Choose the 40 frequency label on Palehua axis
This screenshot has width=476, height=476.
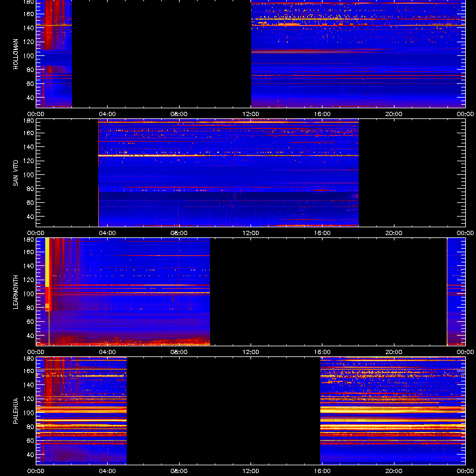coord(30,455)
